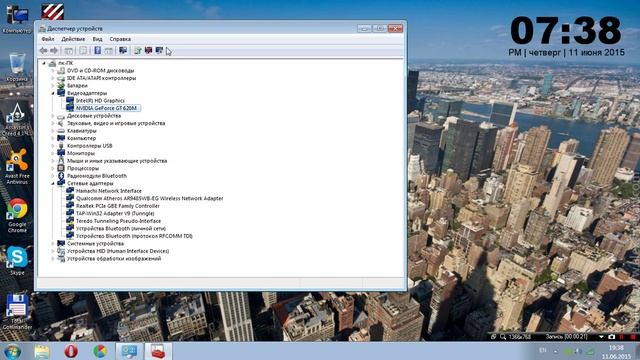The height and width of the screenshot is (360, 640).
Task: Click the Scan for hardware changes toolbar icon
Action: click(123, 51)
